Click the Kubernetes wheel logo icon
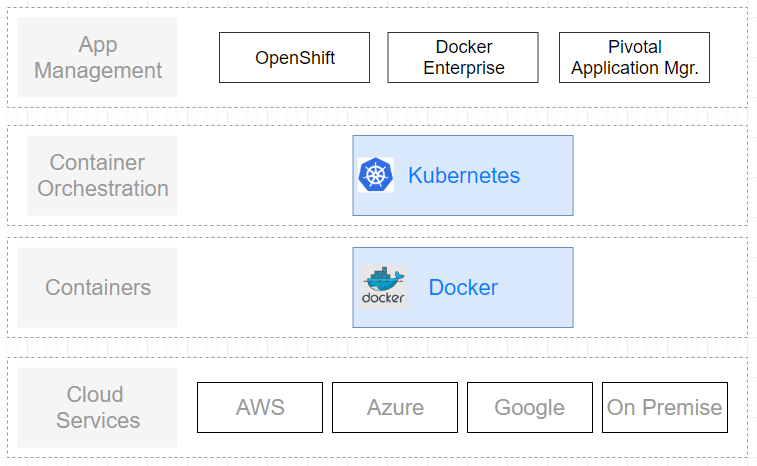Image resolution: width=757 pixels, height=466 pixels. tap(376, 175)
